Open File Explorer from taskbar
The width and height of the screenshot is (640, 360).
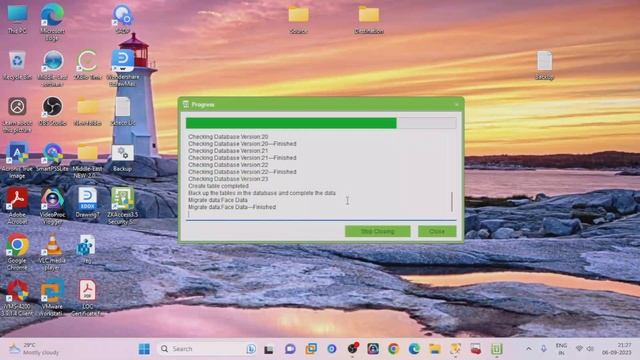coord(435,349)
